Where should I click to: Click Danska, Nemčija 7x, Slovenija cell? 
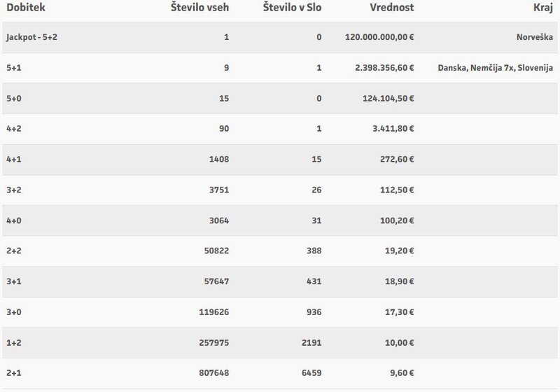pos(496,68)
